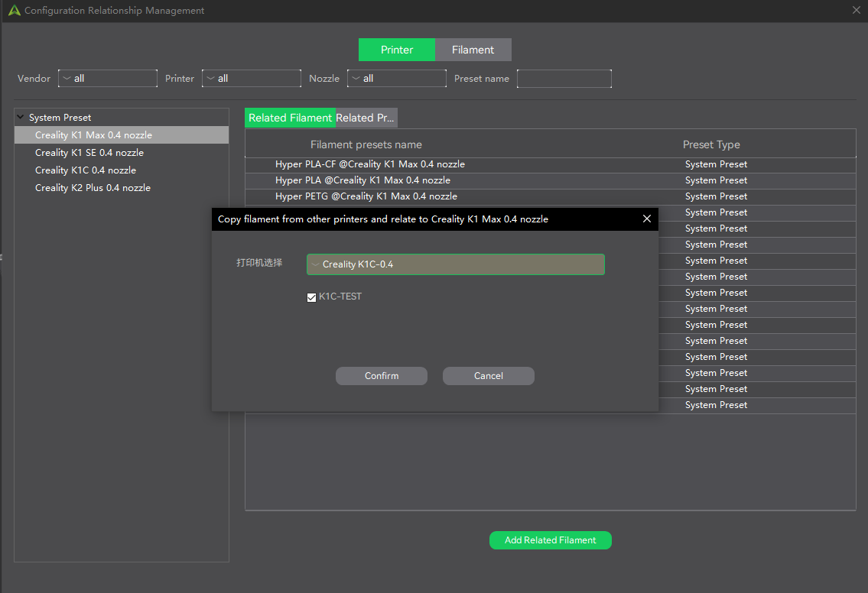Click System Preset in the Hyper PLA-CF row
The height and width of the screenshot is (593, 868).
[x=716, y=164]
